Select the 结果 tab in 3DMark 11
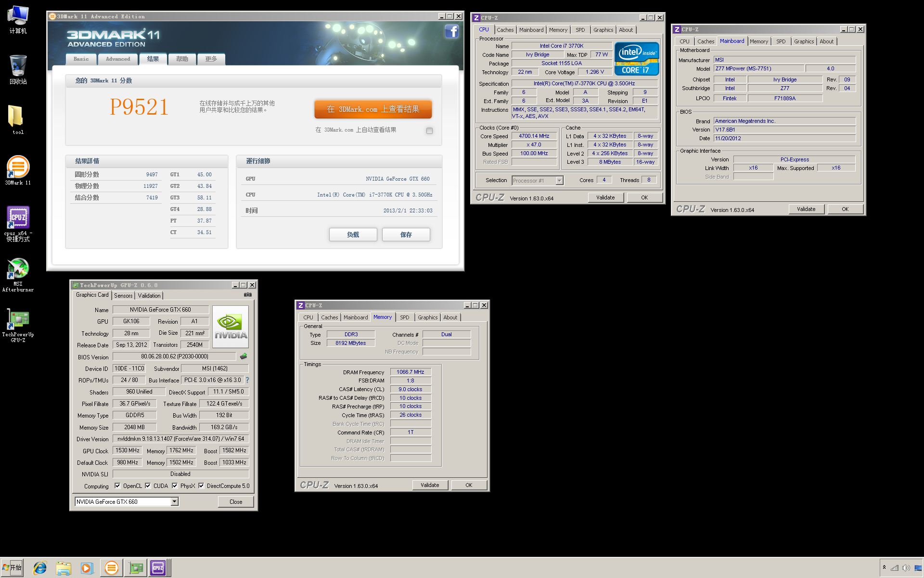Screen dimensions: 924x578 153,59
